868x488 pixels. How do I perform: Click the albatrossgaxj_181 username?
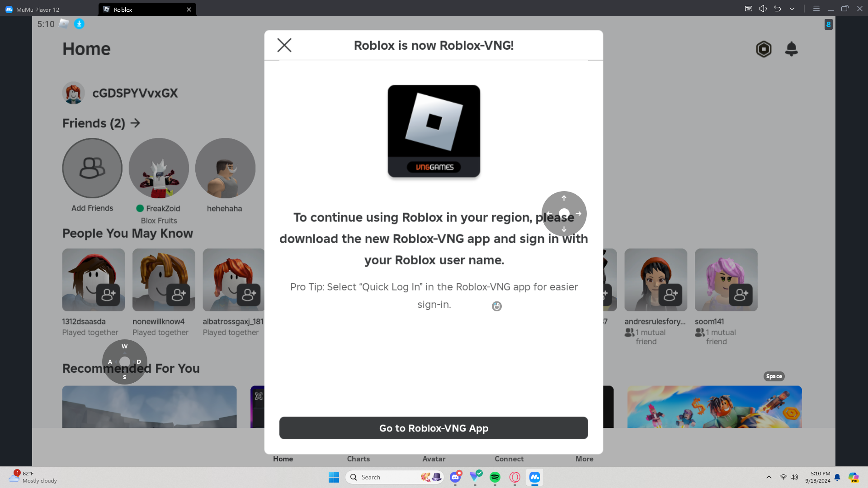point(233,321)
